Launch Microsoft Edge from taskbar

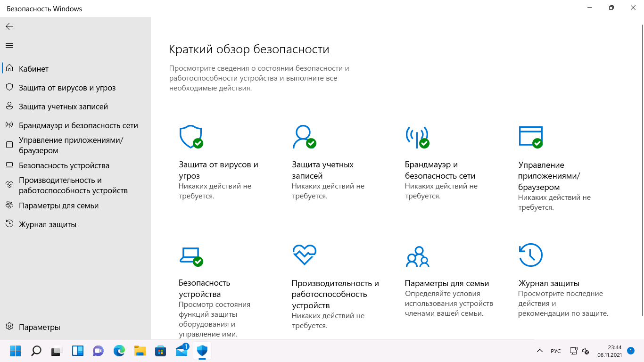click(x=119, y=351)
